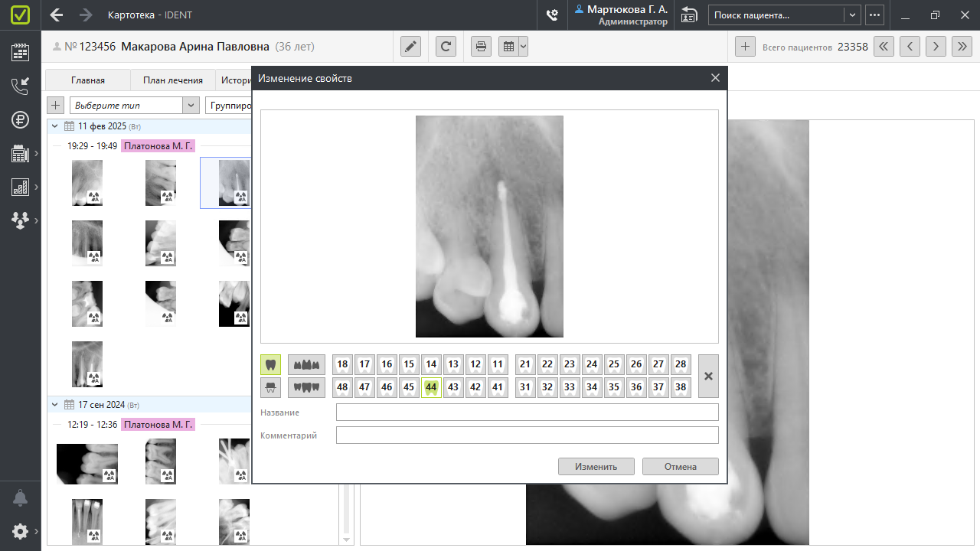Toggle tooth 44 selection
The image size is (980, 551).
pyautogui.click(x=431, y=387)
